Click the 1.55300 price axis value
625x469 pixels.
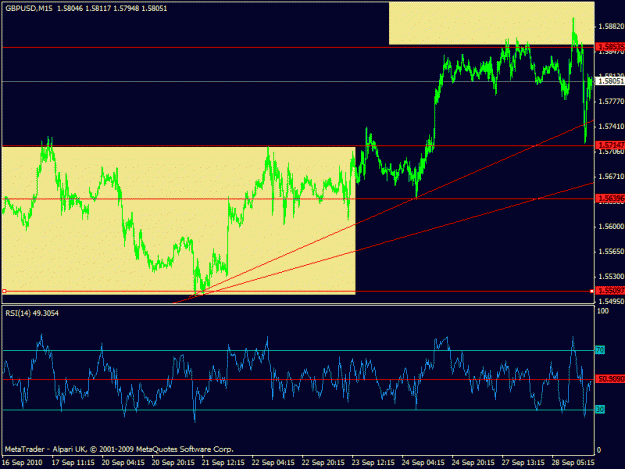click(611, 276)
